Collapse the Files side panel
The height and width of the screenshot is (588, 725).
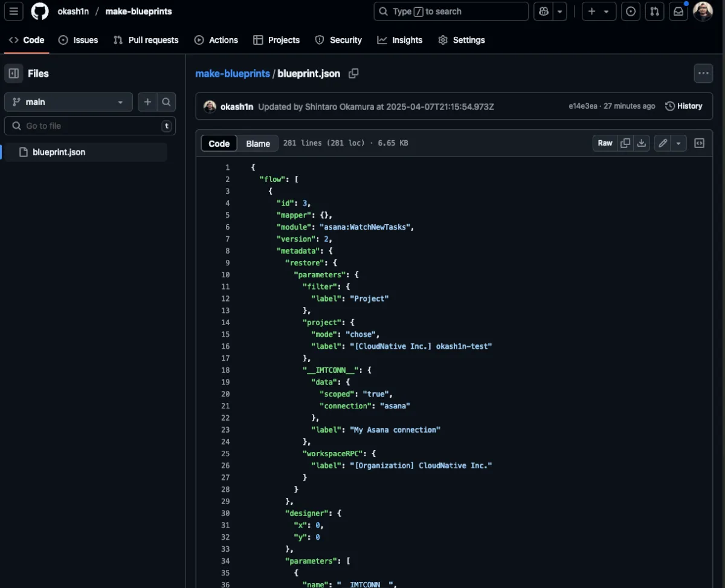coord(14,73)
